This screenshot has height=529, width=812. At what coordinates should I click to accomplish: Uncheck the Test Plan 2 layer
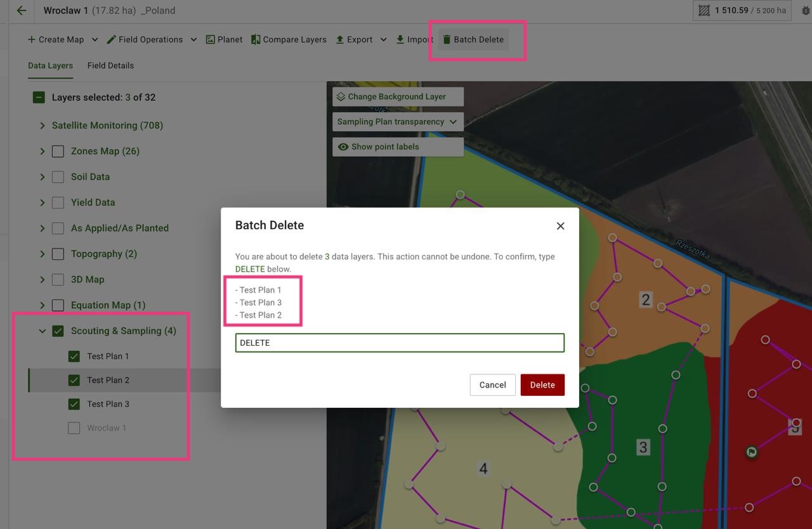click(74, 379)
